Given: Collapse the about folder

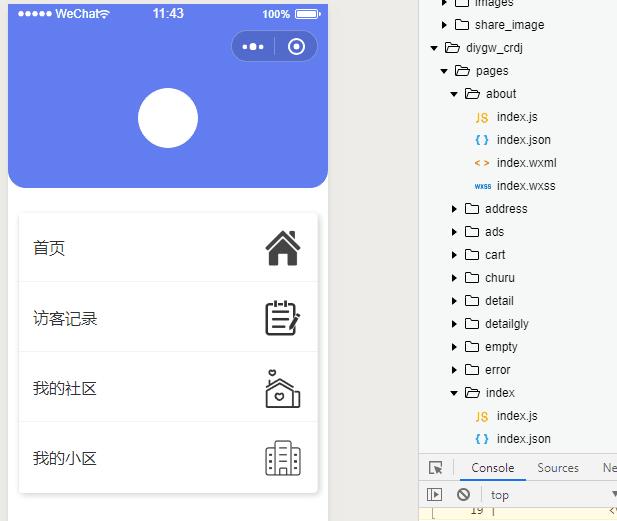Looking at the screenshot, I should point(455,94).
